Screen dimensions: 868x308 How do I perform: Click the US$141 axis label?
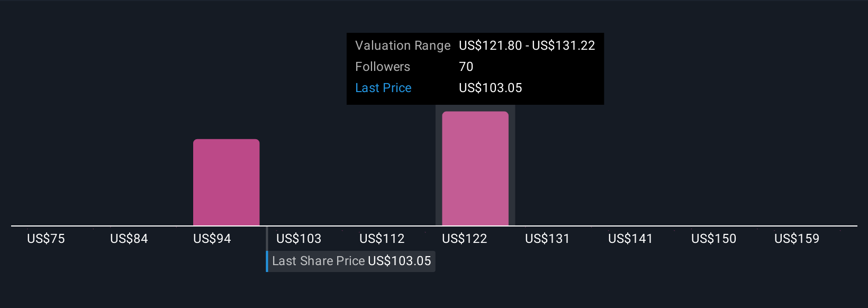(x=630, y=239)
